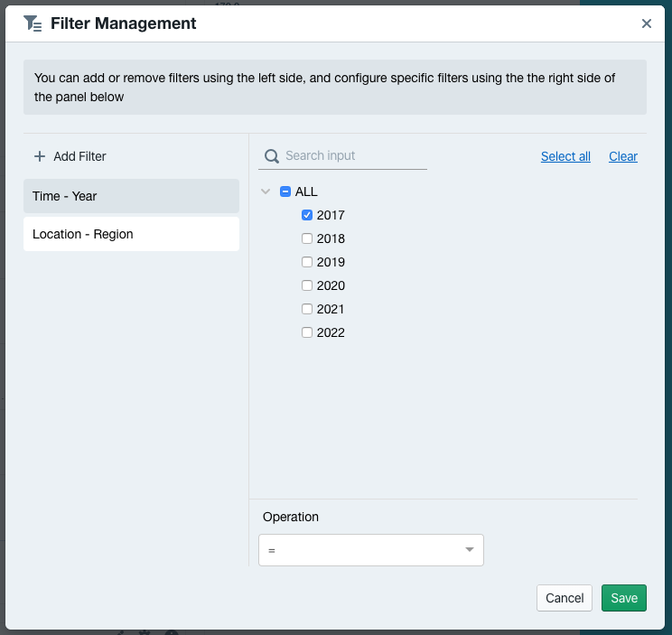
Task: Switch to the Location - Region filter
Action: point(131,234)
